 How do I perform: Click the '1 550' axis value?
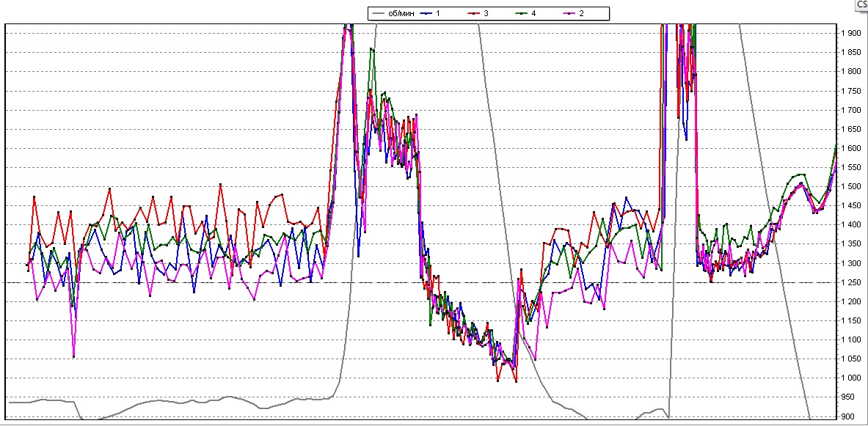(x=850, y=167)
